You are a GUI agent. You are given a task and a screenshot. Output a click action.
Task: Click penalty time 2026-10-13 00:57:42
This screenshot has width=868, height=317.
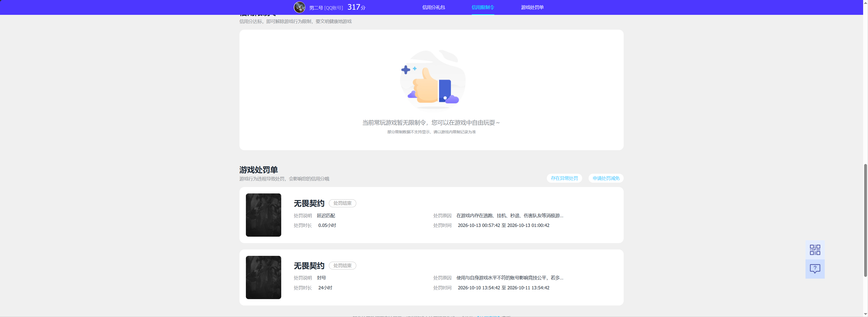pyautogui.click(x=504, y=225)
